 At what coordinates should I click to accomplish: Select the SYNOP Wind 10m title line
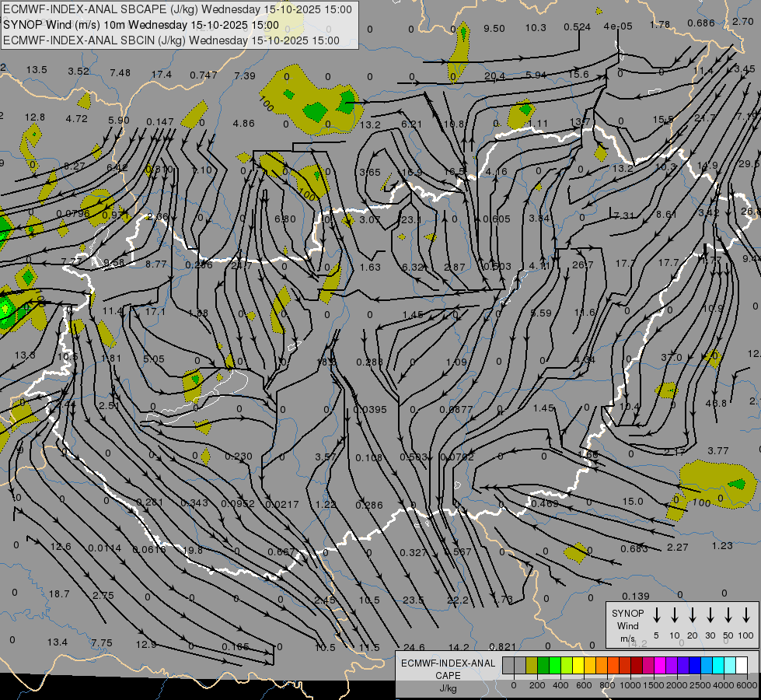(141, 24)
